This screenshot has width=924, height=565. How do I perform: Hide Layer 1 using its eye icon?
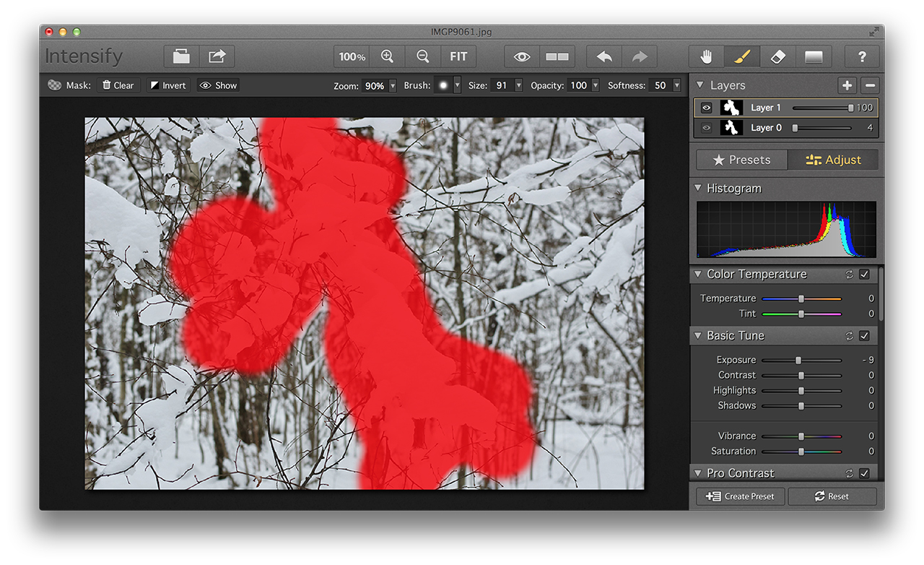coord(707,108)
